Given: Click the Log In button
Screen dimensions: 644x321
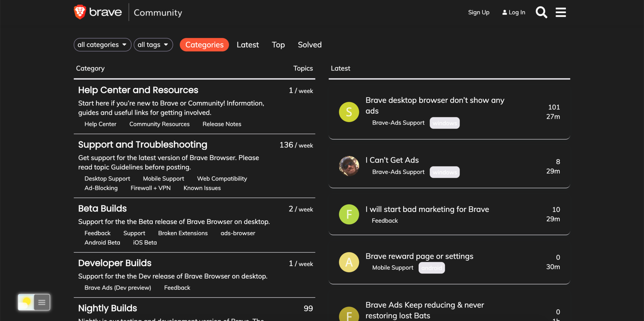Looking at the screenshot, I should pyautogui.click(x=514, y=12).
